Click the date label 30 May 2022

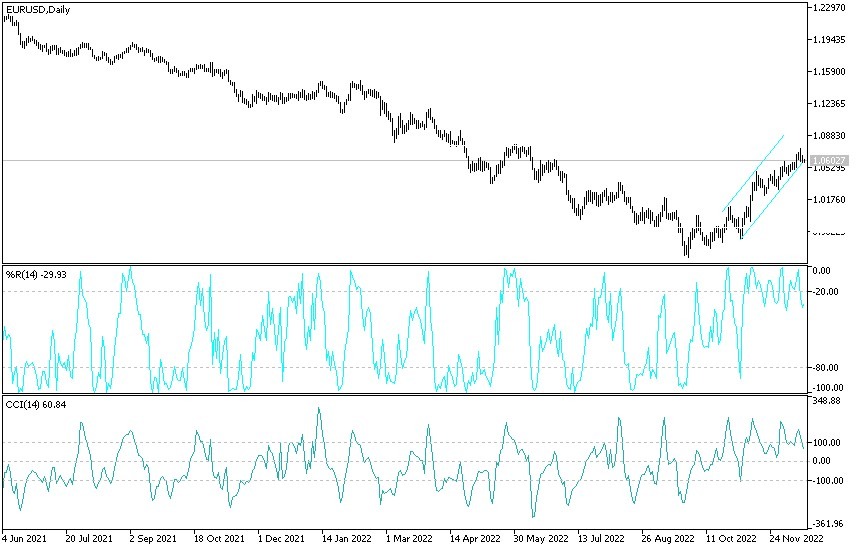[x=541, y=538]
